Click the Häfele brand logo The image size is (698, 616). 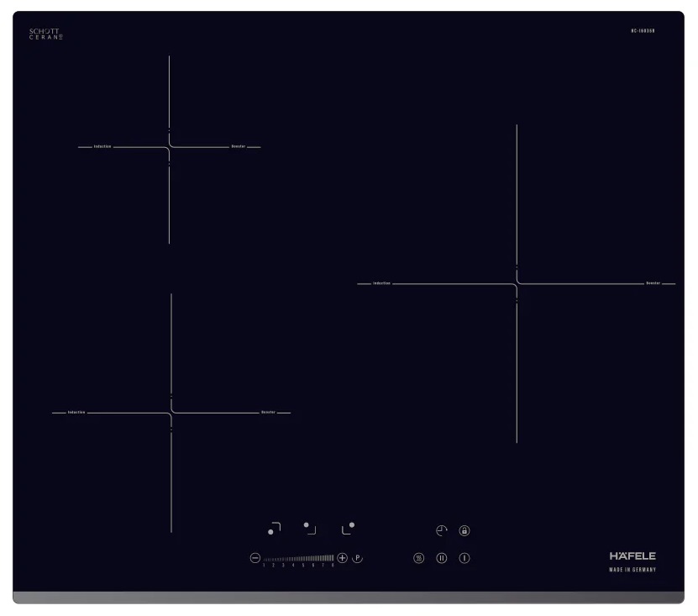tap(632, 556)
